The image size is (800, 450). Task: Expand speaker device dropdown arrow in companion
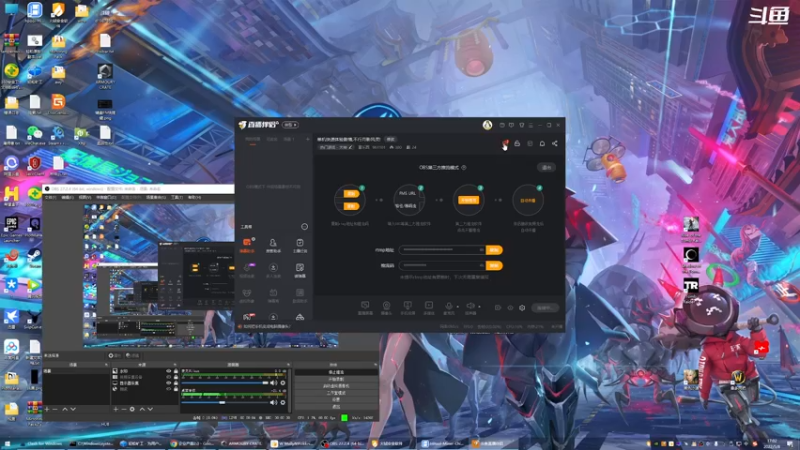pos(480,307)
